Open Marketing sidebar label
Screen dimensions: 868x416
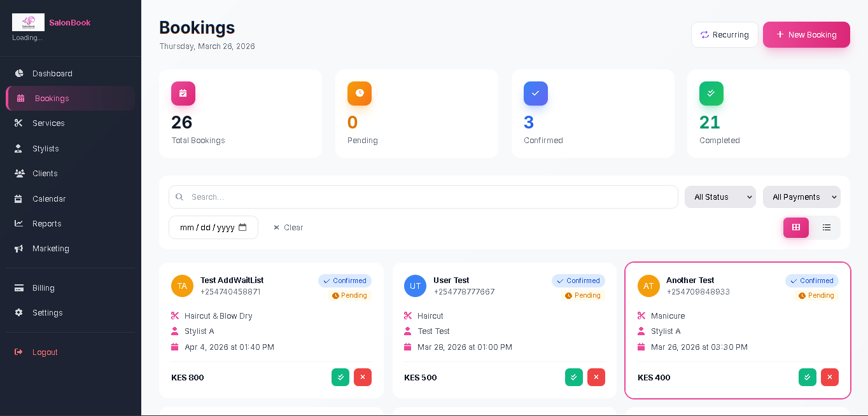[x=51, y=248]
